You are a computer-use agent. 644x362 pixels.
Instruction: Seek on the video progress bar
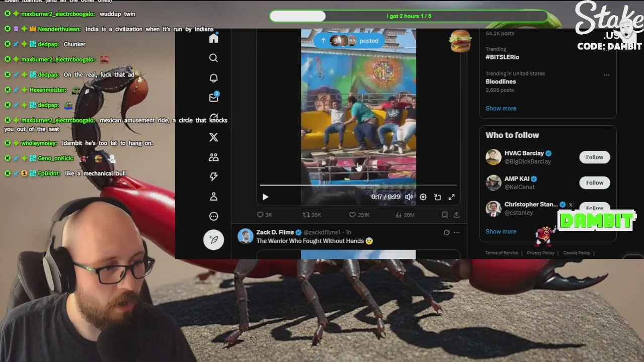[358, 186]
